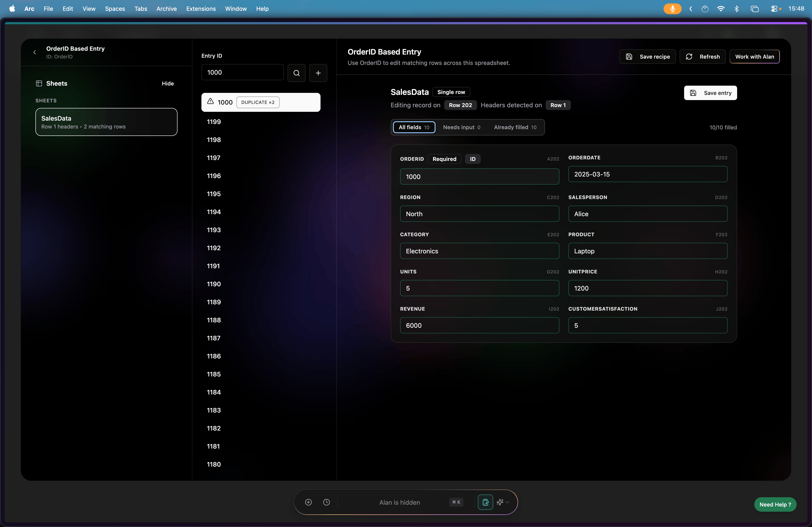Click the Need Help ? button
The height and width of the screenshot is (527, 812).
pos(775,504)
